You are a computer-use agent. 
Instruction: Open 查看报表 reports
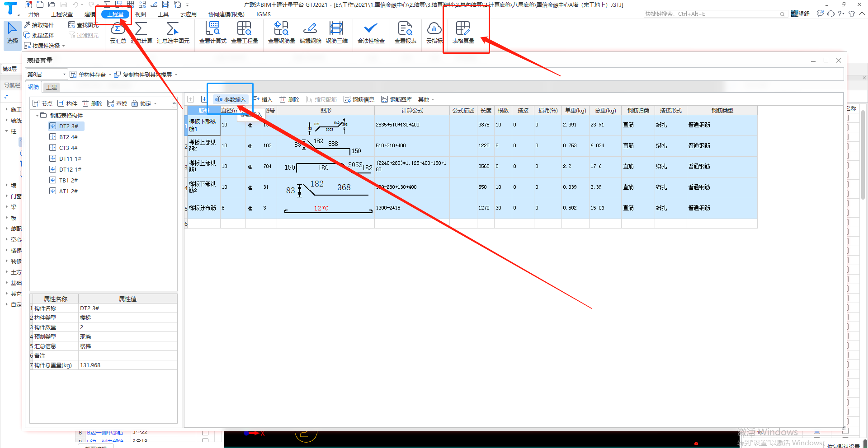tap(405, 33)
